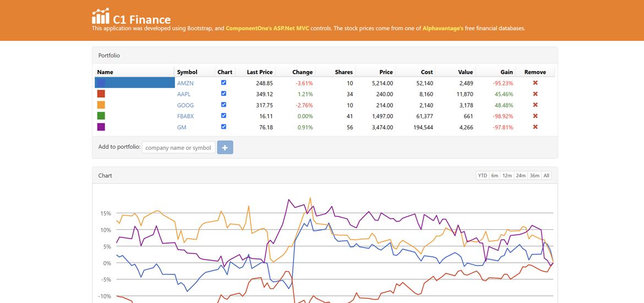This screenshot has height=303, width=644.
Task: Open the ComponentOne's ASP.Net MVC link
Action: (x=268, y=28)
